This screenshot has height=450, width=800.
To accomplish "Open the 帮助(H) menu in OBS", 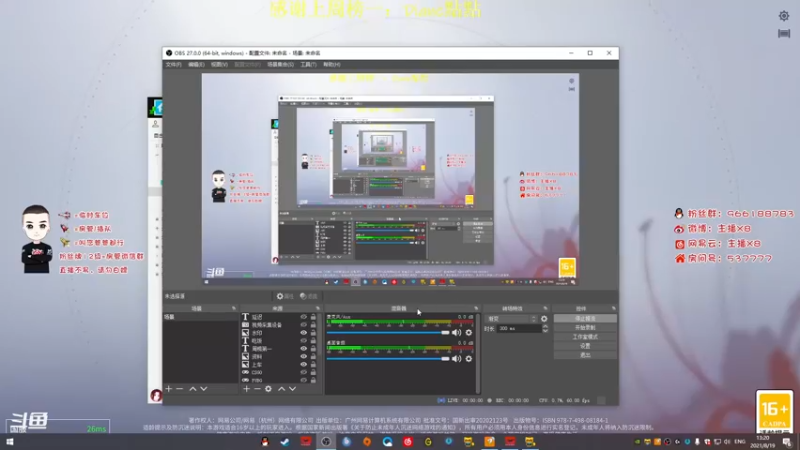I will pos(332,65).
